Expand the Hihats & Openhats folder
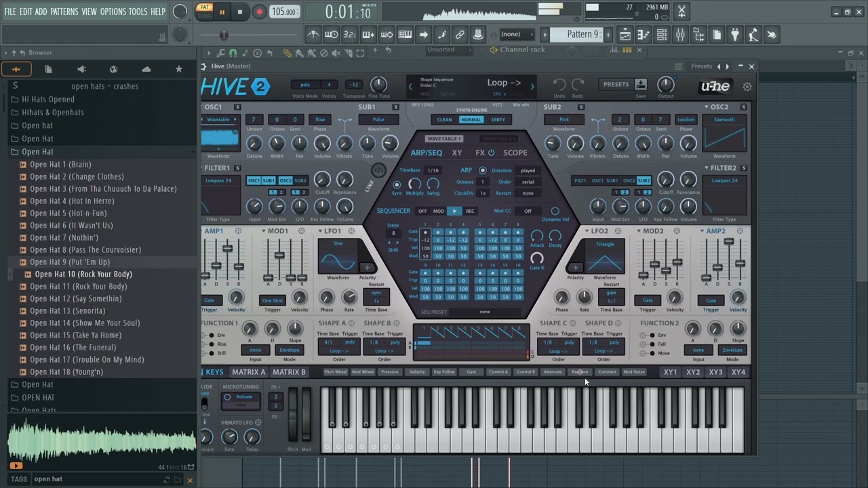Viewport: 868px width, 488px height. point(52,113)
